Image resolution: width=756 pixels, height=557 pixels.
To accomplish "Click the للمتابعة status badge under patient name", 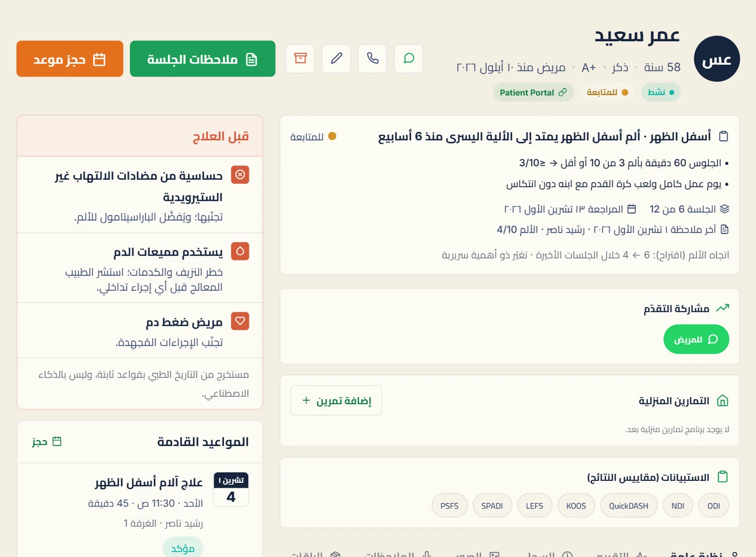I will click(x=607, y=93).
